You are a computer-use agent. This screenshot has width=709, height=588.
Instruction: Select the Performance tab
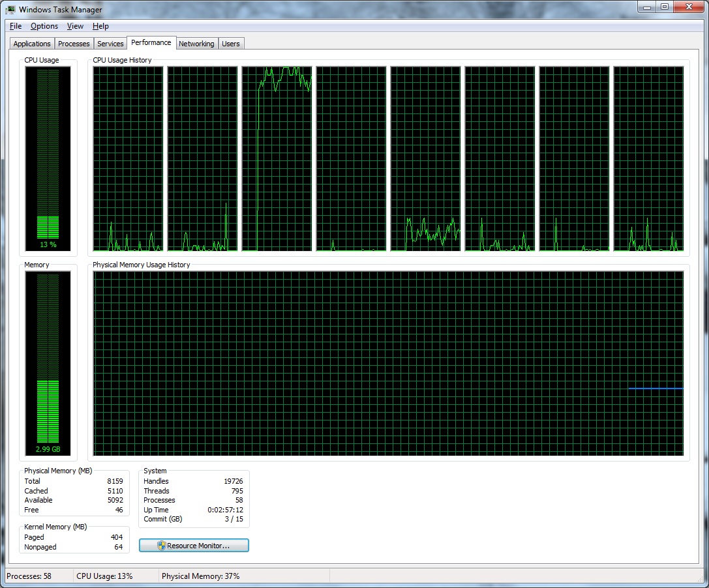pos(151,42)
